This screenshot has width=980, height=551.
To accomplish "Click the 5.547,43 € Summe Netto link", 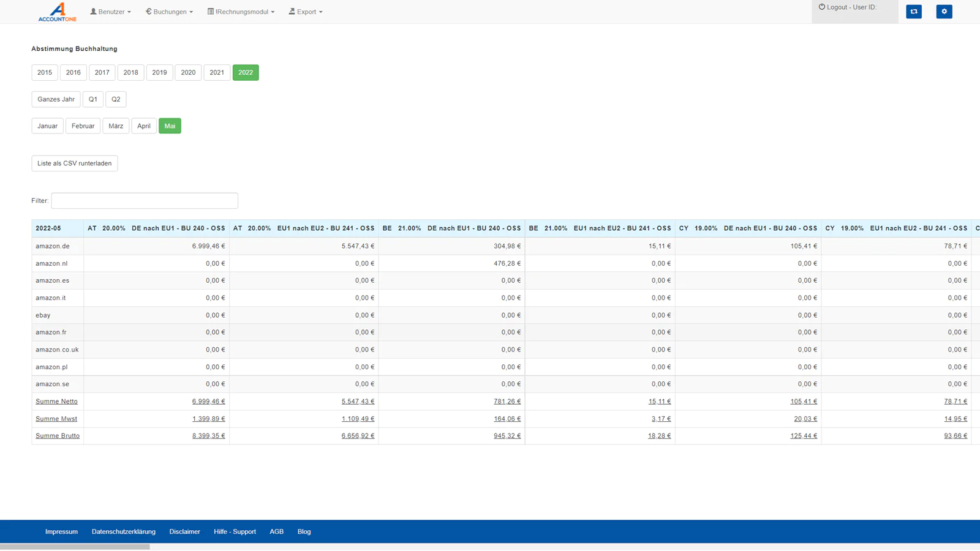I will [x=358, y=402].
